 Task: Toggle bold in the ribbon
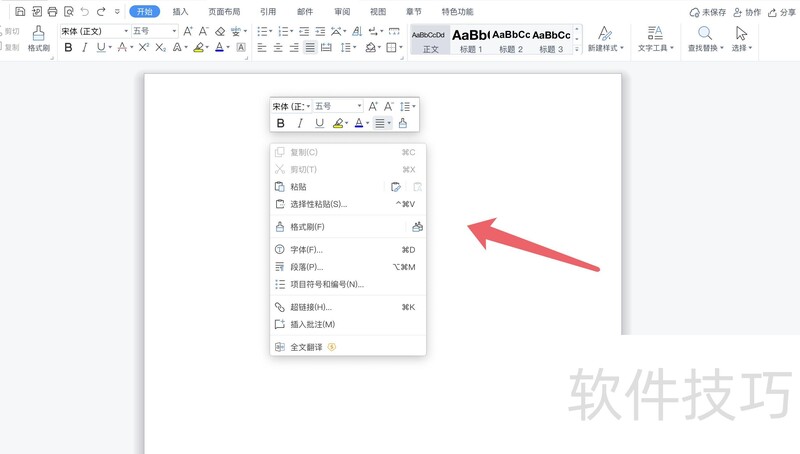tap(68, 47)
